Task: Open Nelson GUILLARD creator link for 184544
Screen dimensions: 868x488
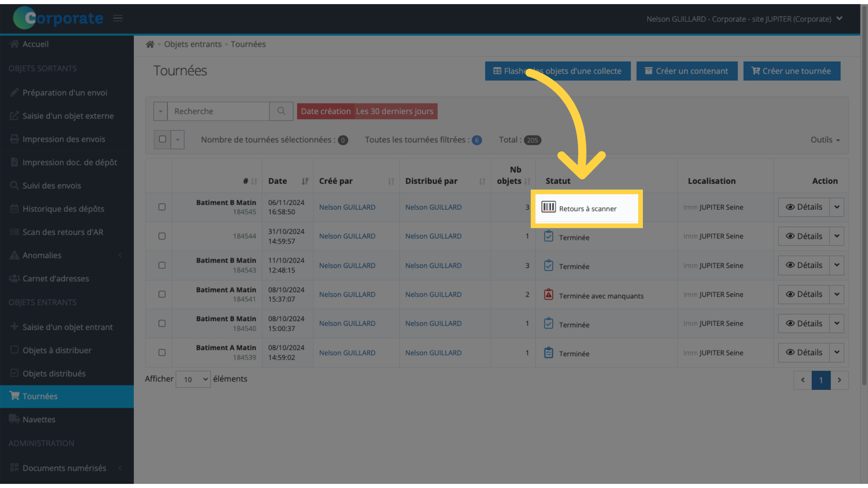Action: [x=347, y=236]
